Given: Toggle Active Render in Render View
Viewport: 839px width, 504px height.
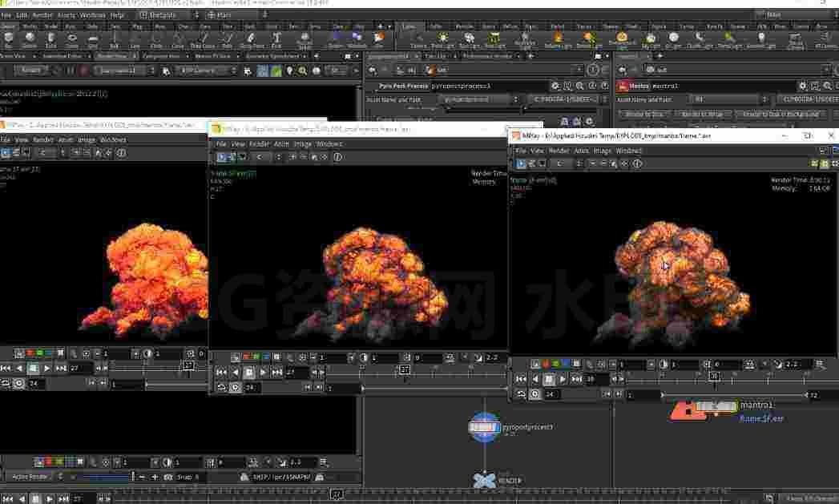Looking at the screenshot, I should pos(30,476).
